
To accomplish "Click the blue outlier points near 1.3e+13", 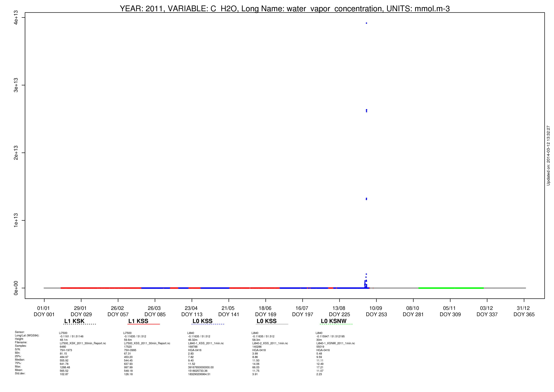I will [x=366, y=199].
